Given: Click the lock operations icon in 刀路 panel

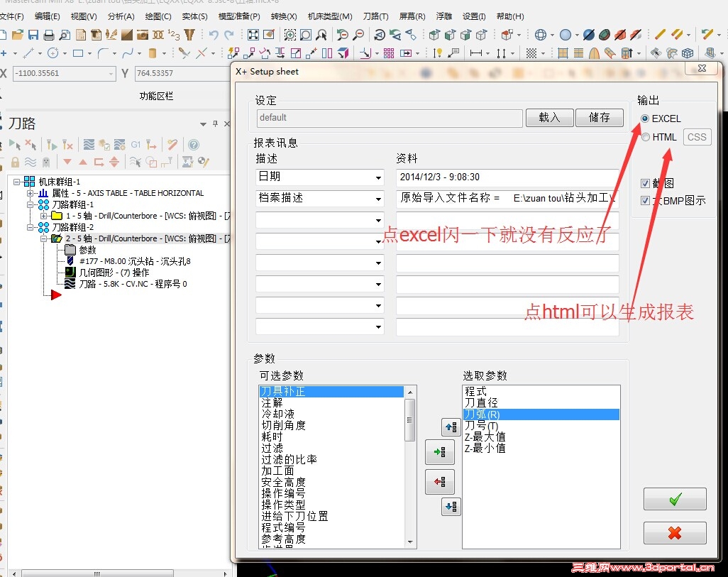Looking at the screenshot, I should (x=15, y=163).
